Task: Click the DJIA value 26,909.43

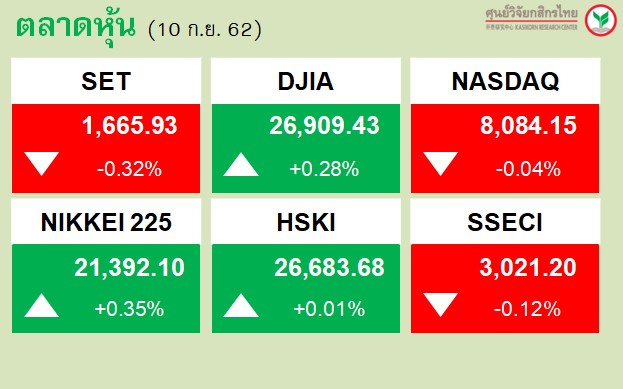Action: click(x=324, y=126)
